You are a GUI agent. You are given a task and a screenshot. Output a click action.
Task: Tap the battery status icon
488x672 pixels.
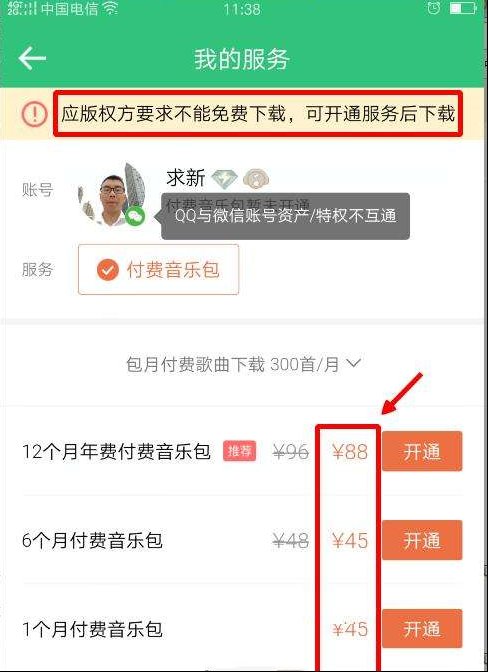463,8
